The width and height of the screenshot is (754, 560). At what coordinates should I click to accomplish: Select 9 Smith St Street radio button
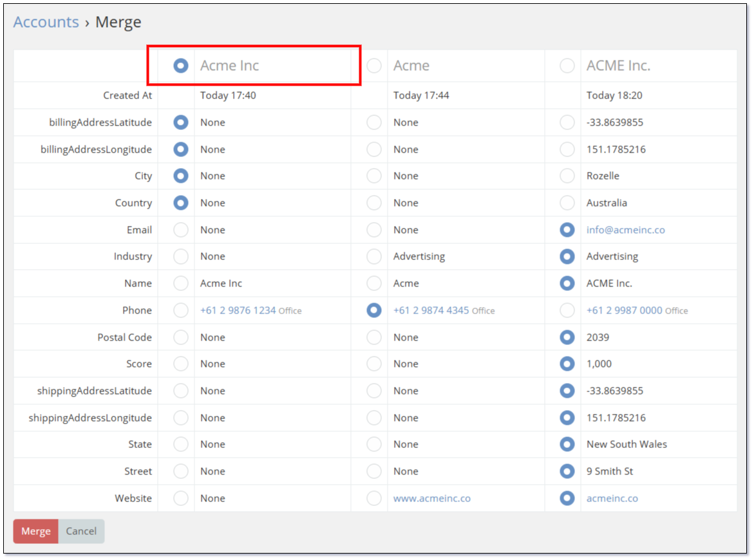pyautogui.click(x=567, y=471)
